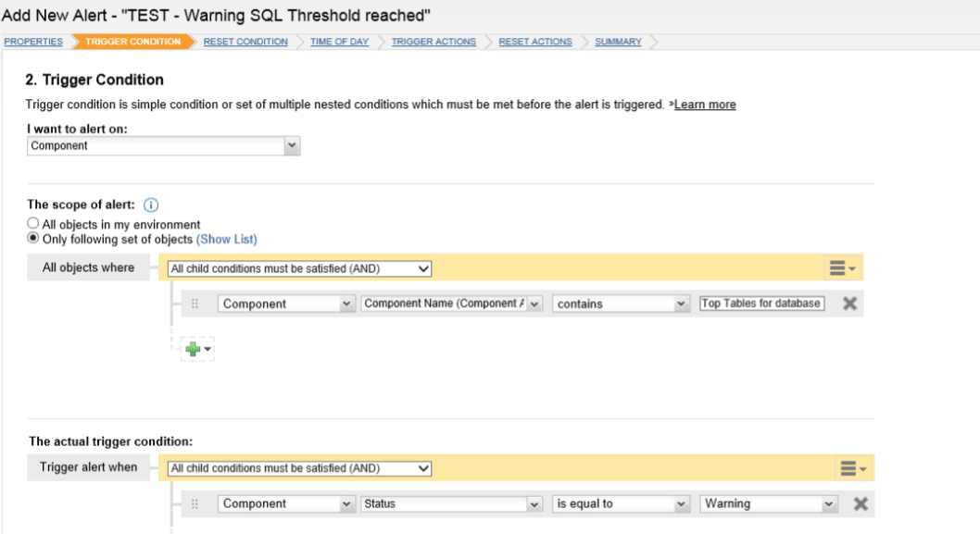The width and height of the screenshot is (980, 534).
Task: Remove the Component Name scope condition
Action: [849, 304]
